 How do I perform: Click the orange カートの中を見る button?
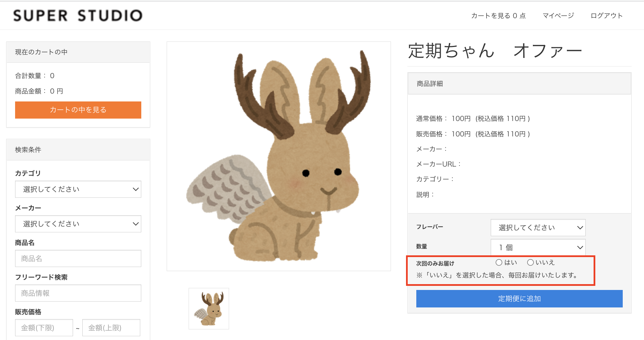(78, 110)
